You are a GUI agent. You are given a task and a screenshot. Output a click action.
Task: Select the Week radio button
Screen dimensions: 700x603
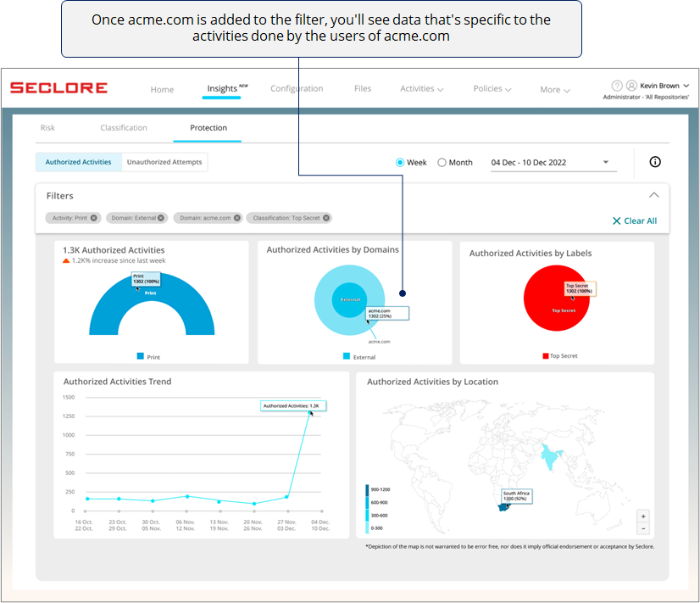[400, 163]
